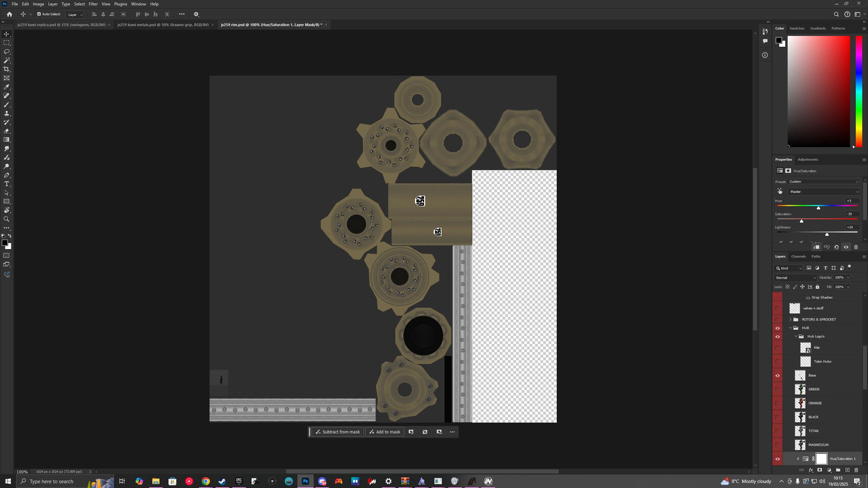Viewport: 868px width, 488px height.
Task: Pick the Eyedropper tool in the toolbar
Action: tap(7, 87)
